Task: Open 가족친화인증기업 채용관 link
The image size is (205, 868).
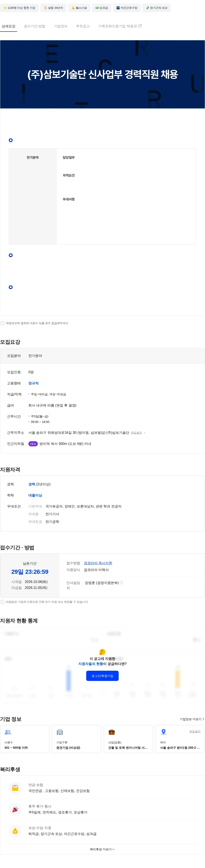Action: click(x=120, y=26)
